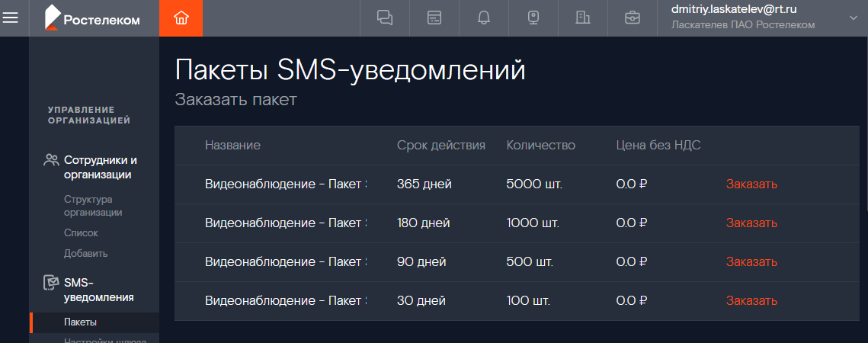Select the Добавить sidebar item
This screenshot has width=868, height=343.
(86, 254)
